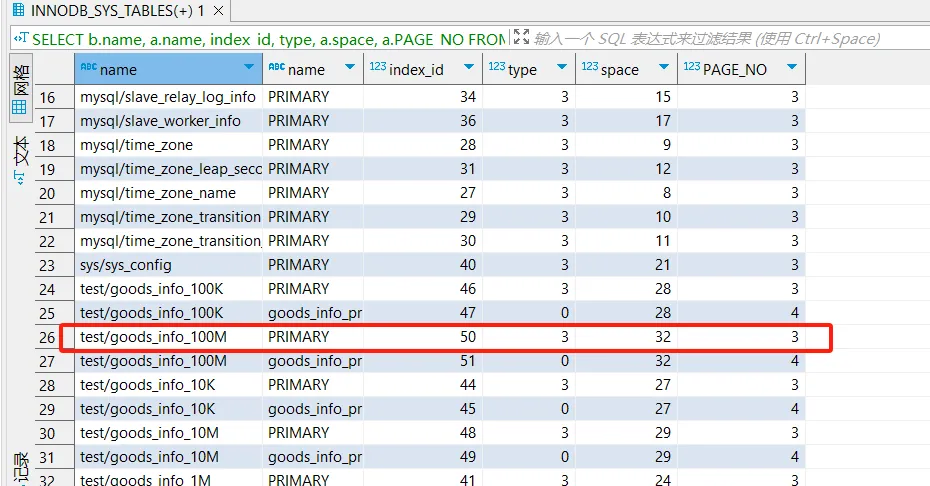Image resolution: width=930 pixels, height=486 pixels.
Task: Select the INNODB_SYS_TABLES(+) 1 result tab
Action: click(117, 11)
